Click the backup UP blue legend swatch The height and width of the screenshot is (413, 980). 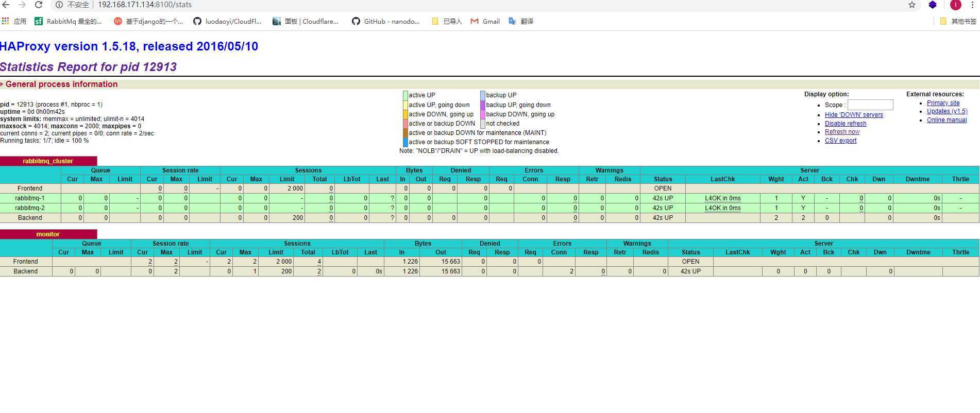[x=483, y=95]
